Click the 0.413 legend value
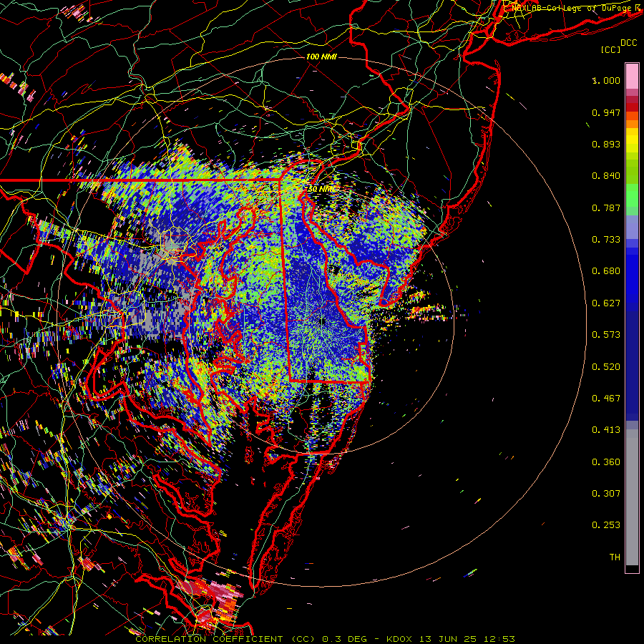This screenshot has height=644, width=644. (x=606, y=430)
